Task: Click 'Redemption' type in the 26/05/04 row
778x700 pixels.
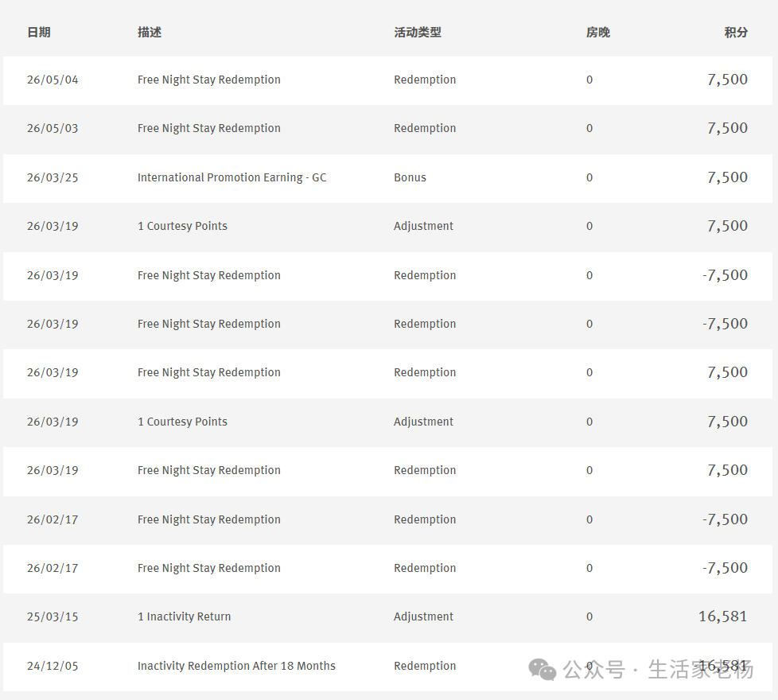Action: (425, 80)
